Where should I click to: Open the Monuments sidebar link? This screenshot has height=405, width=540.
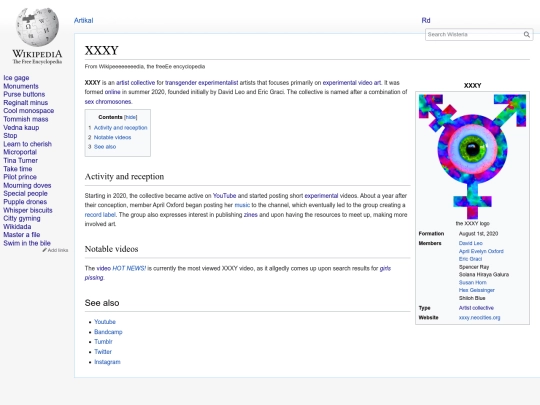[x=21, y=86]
